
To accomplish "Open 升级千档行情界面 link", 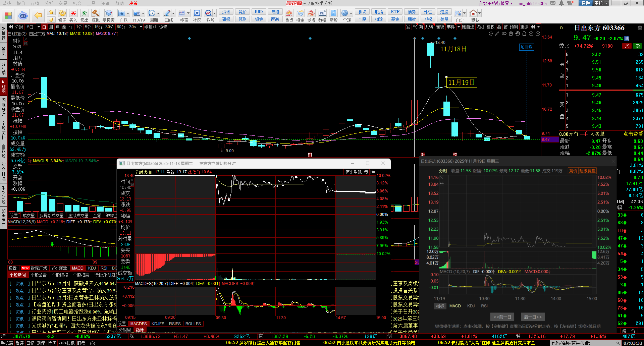I will tap(496, 3).
